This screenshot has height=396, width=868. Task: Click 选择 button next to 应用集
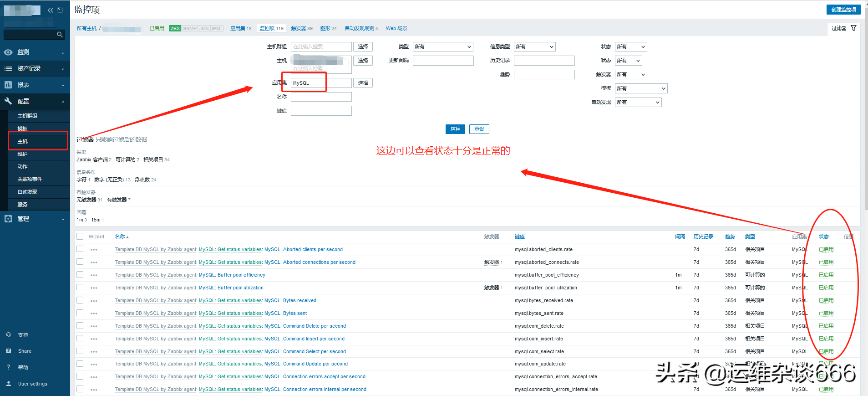363,83
